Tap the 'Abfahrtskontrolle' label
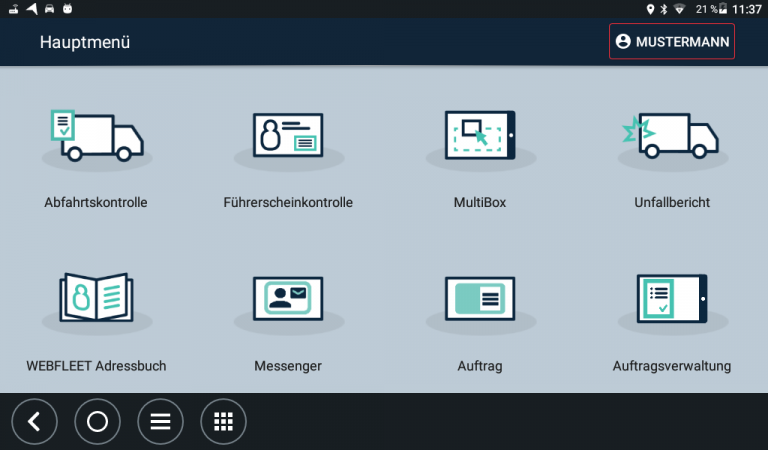 click(x=96, y=202)
